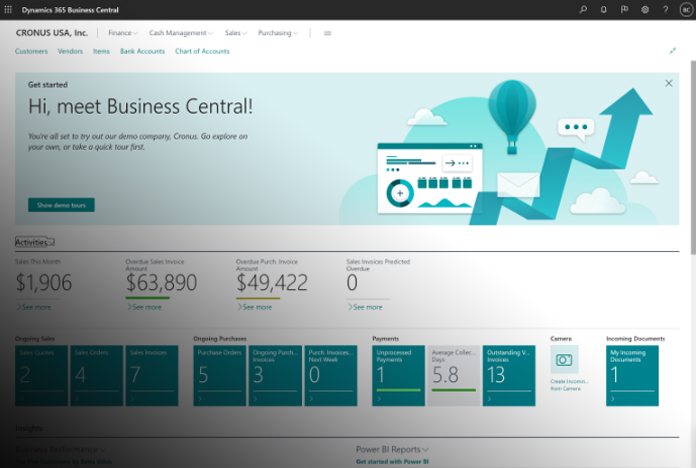Viewport: 696px width, 468px height.
Task: Open the Average Collection Days tile
Action: pyautogui.click(x=454, y=376)
